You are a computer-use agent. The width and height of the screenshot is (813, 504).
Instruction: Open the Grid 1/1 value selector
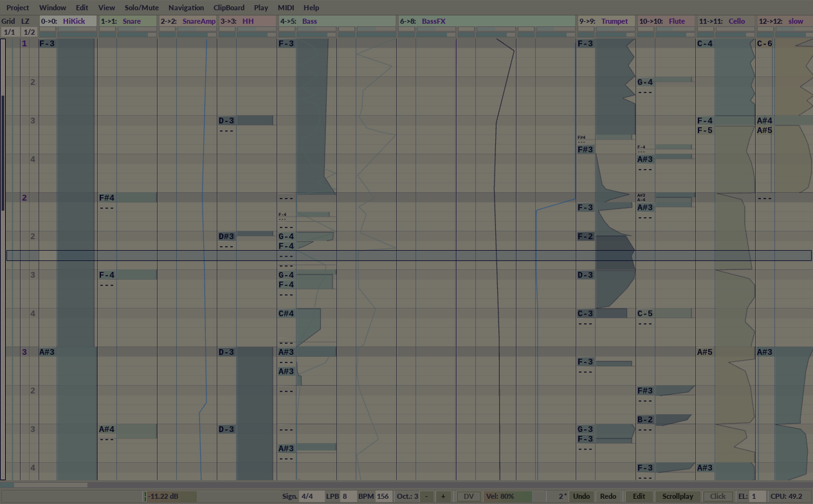click(x=9, y=32)
